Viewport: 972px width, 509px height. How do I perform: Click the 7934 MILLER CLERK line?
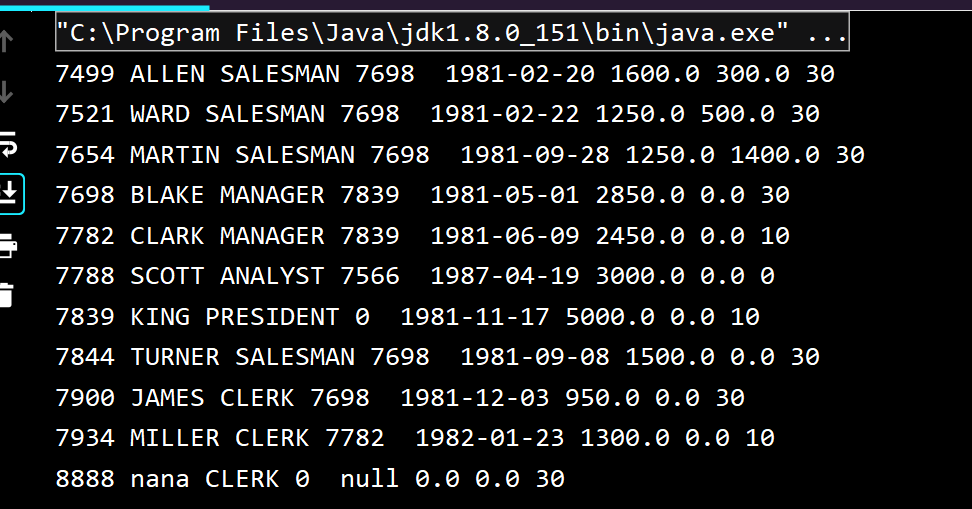pyautogui.click(x=415, y=438)
